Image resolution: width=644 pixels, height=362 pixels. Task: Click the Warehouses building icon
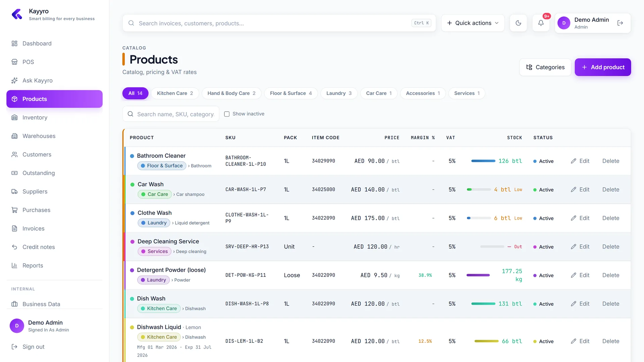click(x=14, y=136)
